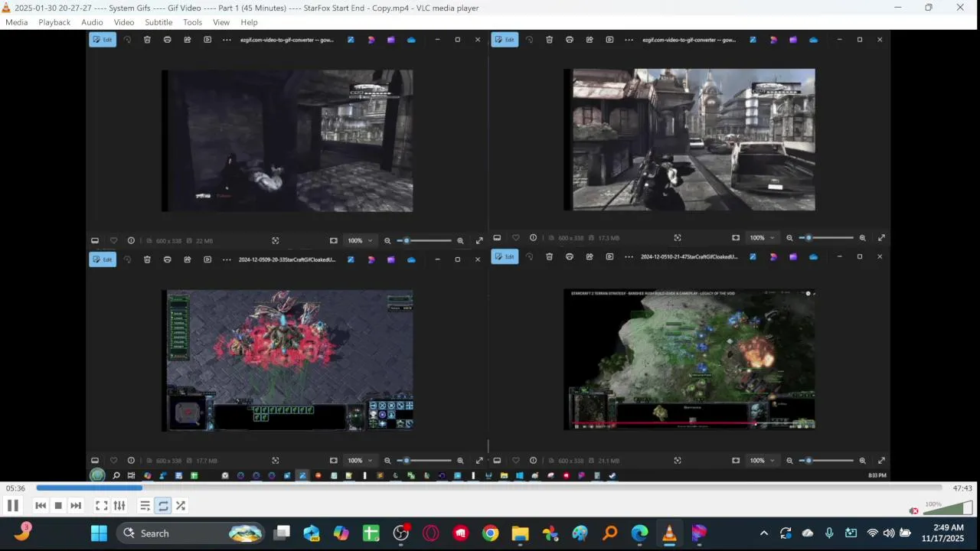This screenshot has height=551, width=980.
Task: Show the VLC playlist
Action: pos(145,505)
